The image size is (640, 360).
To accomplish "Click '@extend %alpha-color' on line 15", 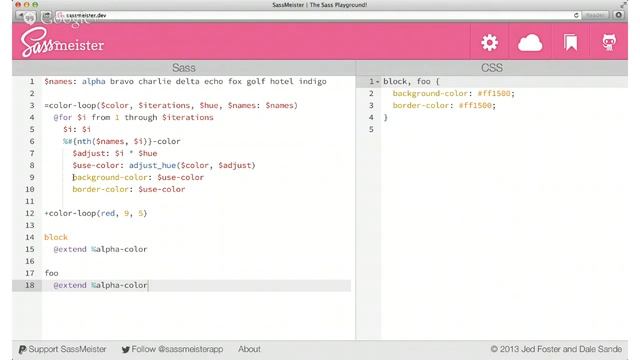I will 100,249.
